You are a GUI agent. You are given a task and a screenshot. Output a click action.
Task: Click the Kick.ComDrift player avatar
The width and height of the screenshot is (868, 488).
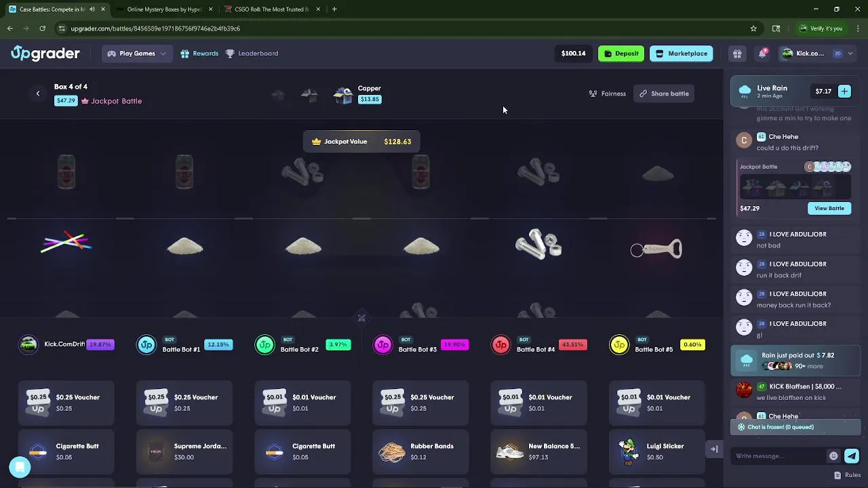28,344
